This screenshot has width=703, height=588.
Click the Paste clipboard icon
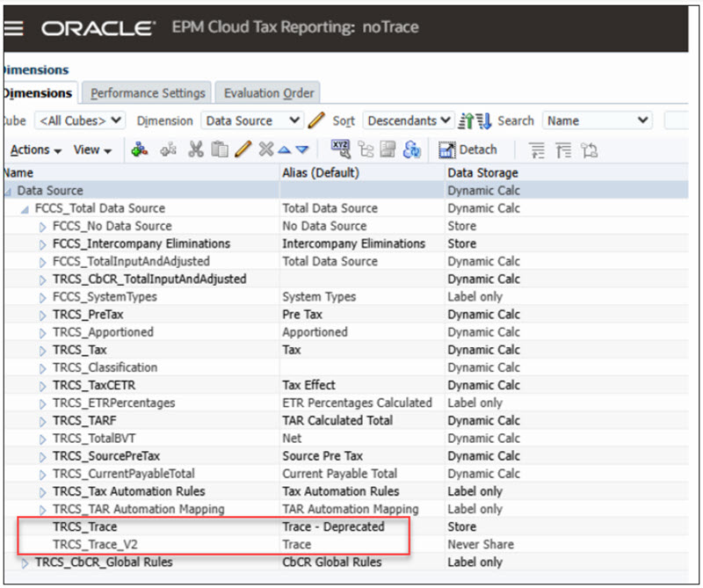click(x=220, y=149)
